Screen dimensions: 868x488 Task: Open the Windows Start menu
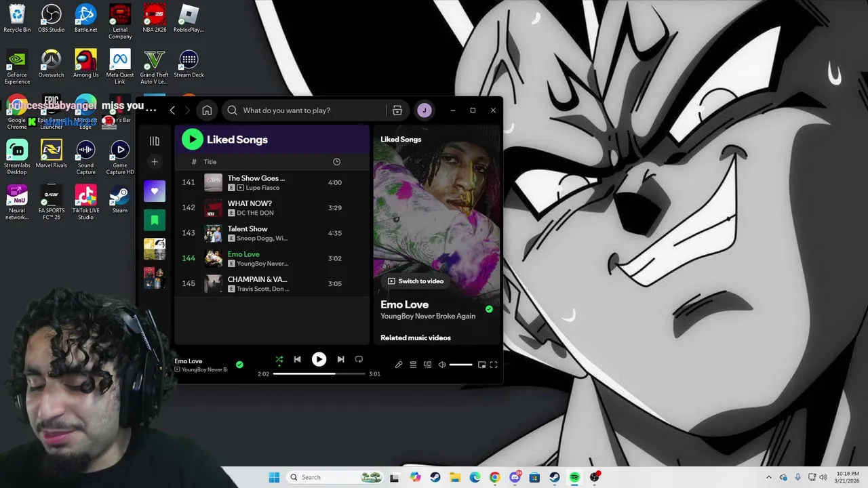(x=274, y=477)
